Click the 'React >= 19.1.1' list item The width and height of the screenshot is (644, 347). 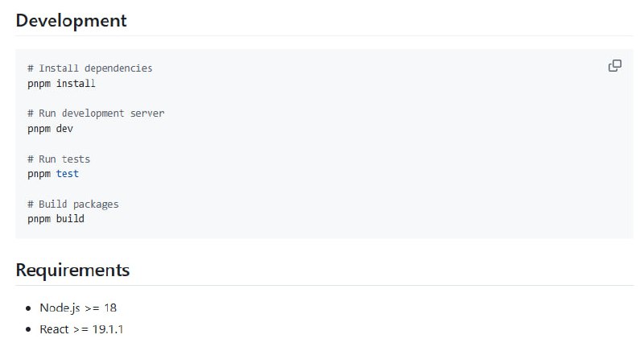coord(81,329)
